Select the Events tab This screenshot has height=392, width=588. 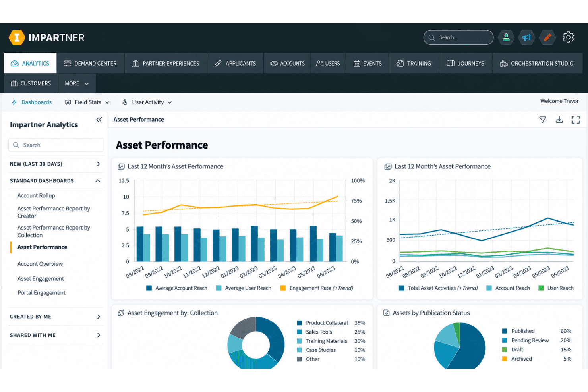pyautogui.click(x=367, y=64)
